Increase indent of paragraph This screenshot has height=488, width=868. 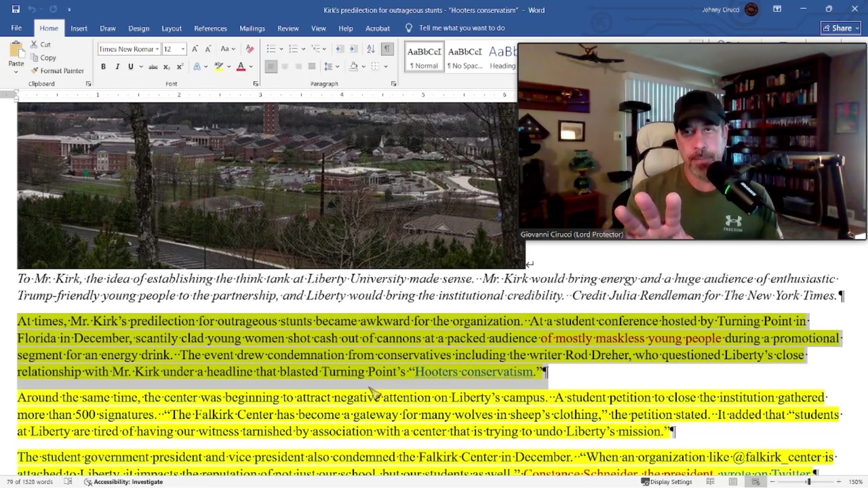pos(353,49)
